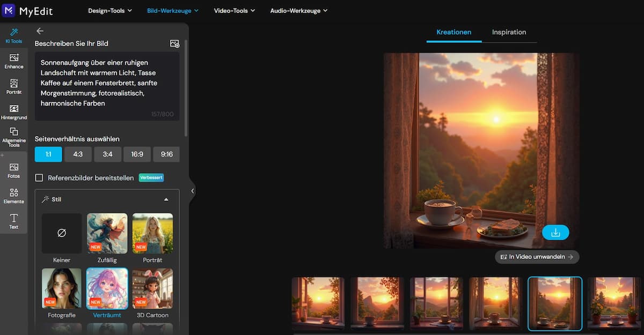Open the Fotos sidebar section

click(x=14, y=170)
